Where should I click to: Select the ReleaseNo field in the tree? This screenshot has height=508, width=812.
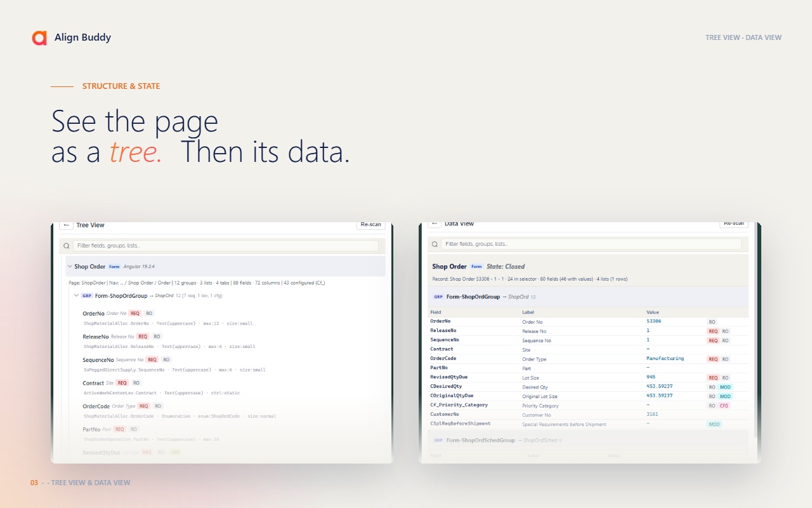[96, 337]
